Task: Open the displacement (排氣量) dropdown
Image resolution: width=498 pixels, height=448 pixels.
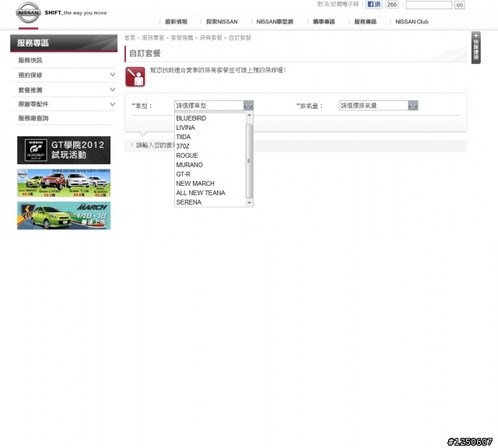Action: point(378,106)
